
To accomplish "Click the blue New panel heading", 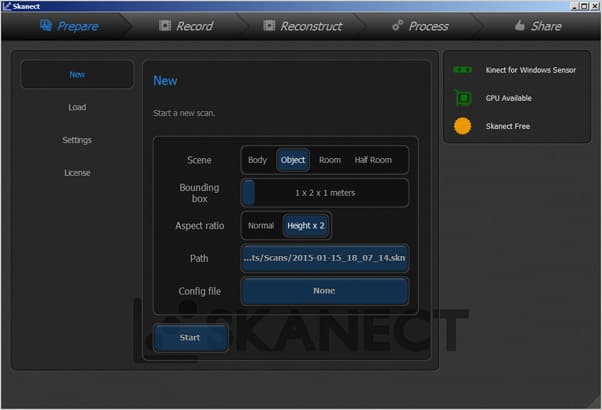I will pos(165,81).
